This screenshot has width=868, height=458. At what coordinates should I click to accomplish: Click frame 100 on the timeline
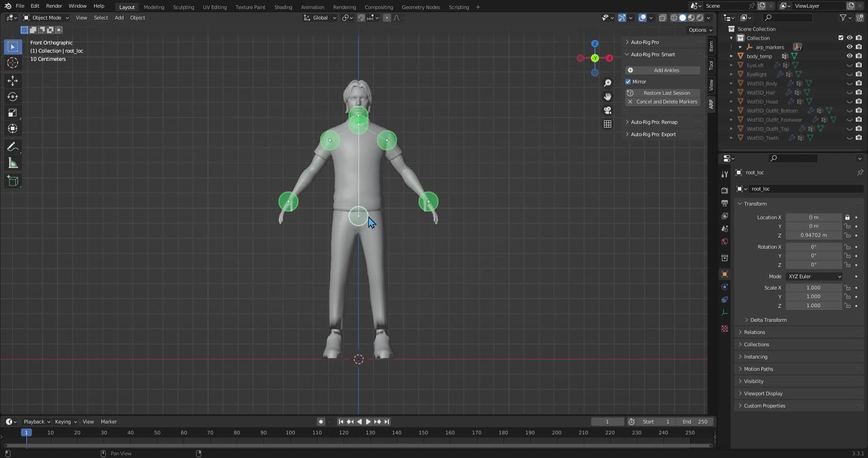point(290,433)
